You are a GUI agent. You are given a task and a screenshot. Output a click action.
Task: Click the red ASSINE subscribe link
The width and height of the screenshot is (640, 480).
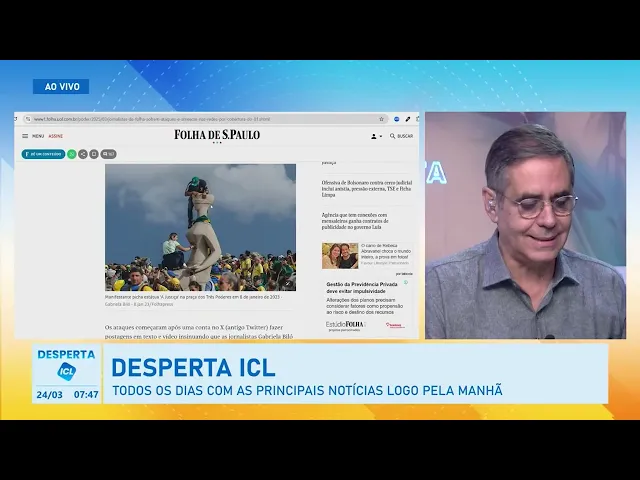tap(56, 136)
